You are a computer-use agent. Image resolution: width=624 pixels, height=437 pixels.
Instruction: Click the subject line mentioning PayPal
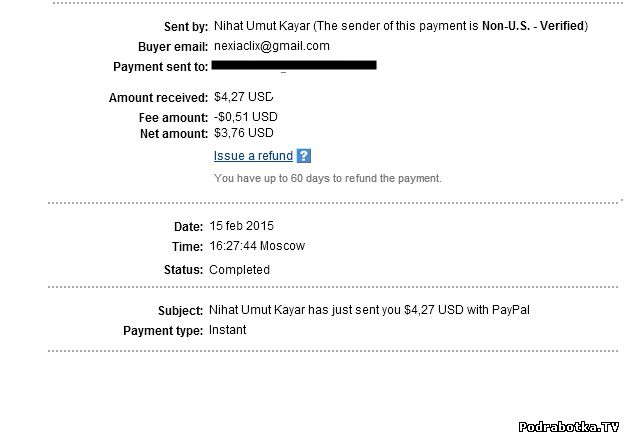coord(369,310)
